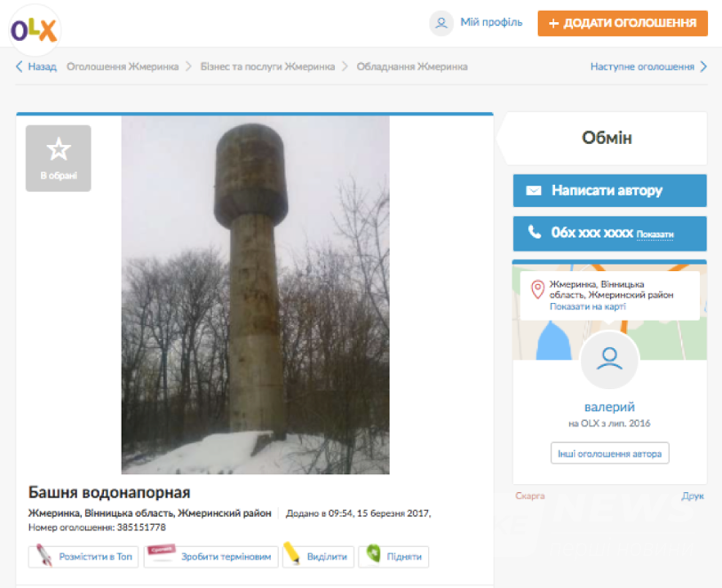Image resolution: width=722 pixels, height=588 pixels.
Task: Click the profile avatar icon in header
Action: (440, 23)
